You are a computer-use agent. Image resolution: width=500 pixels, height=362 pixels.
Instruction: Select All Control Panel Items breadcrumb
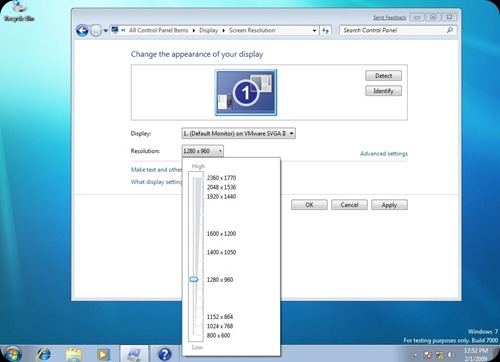pyautogui.click(x=159, y=30)
